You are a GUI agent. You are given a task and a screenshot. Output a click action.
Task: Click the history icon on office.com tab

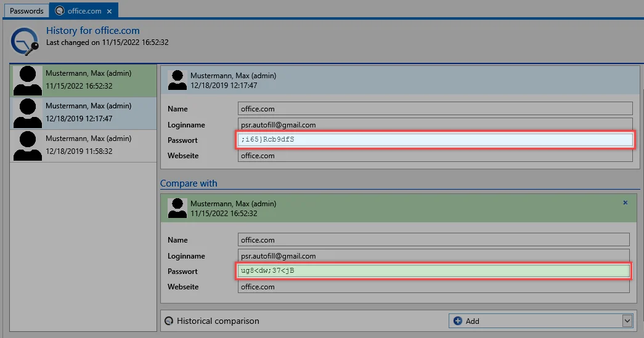coord(60,10)
